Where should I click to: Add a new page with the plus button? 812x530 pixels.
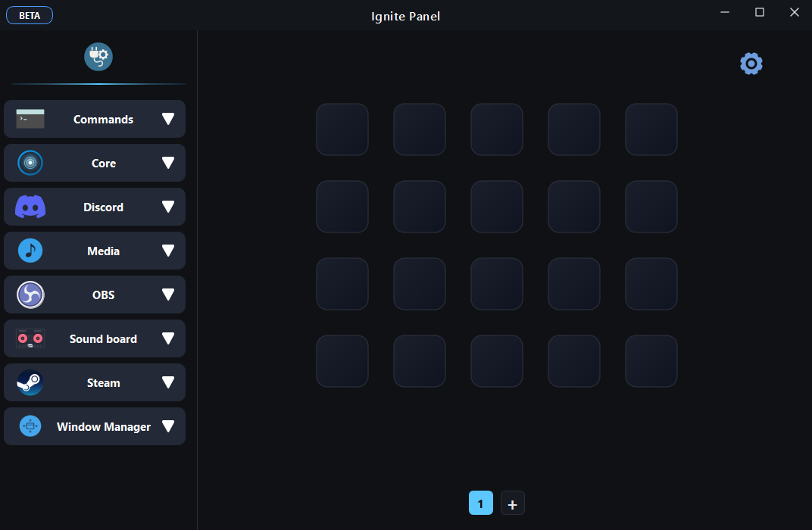click(512, 503)
